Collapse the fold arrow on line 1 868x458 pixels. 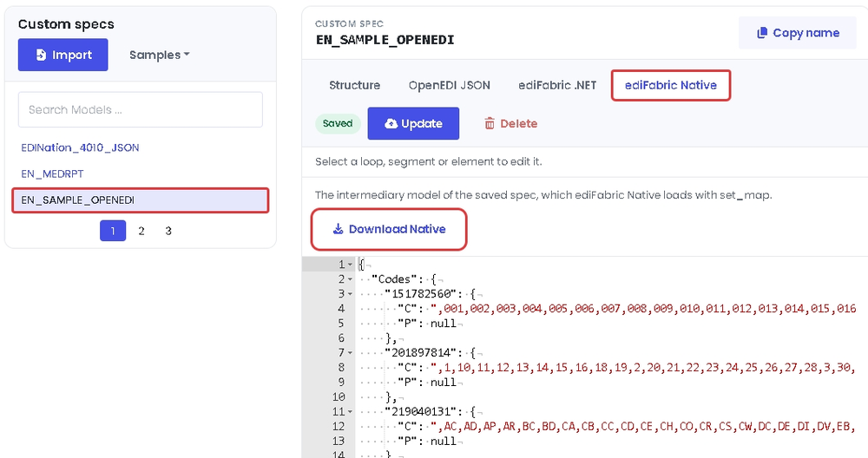point(350,265)
